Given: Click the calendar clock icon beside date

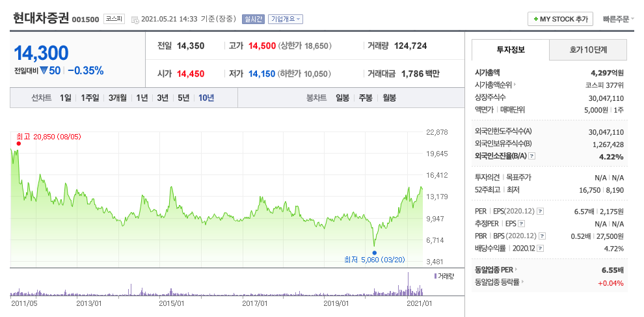Looking at the screenshot, I should point(135,20).
